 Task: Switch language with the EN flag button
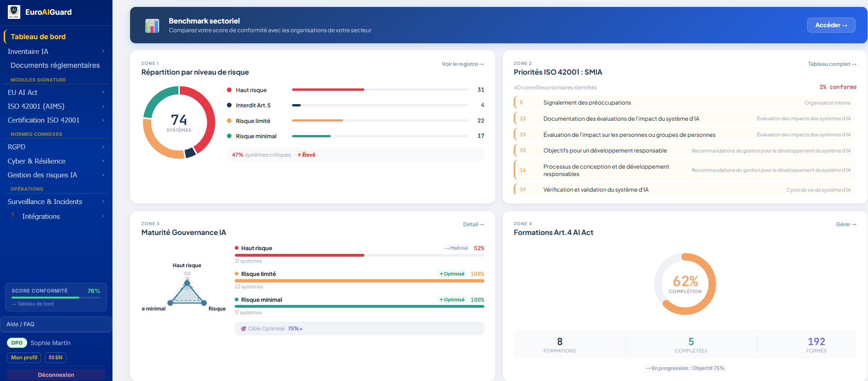(55, 358)
